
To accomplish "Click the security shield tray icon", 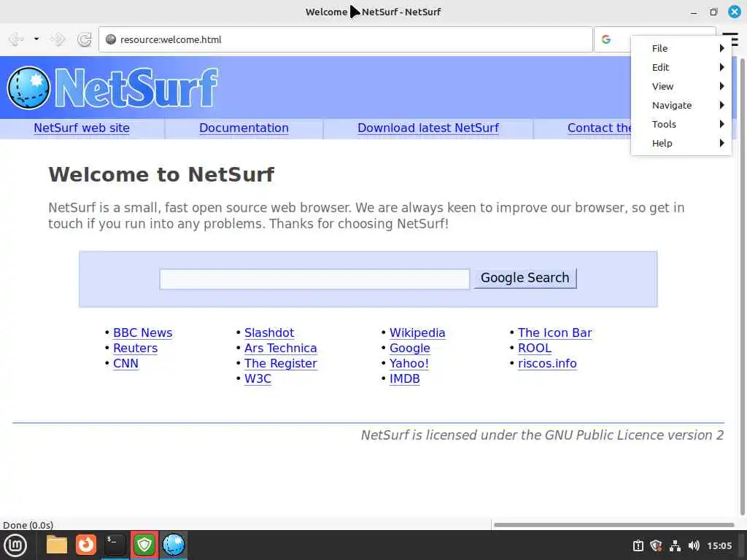I will point(656,545).
